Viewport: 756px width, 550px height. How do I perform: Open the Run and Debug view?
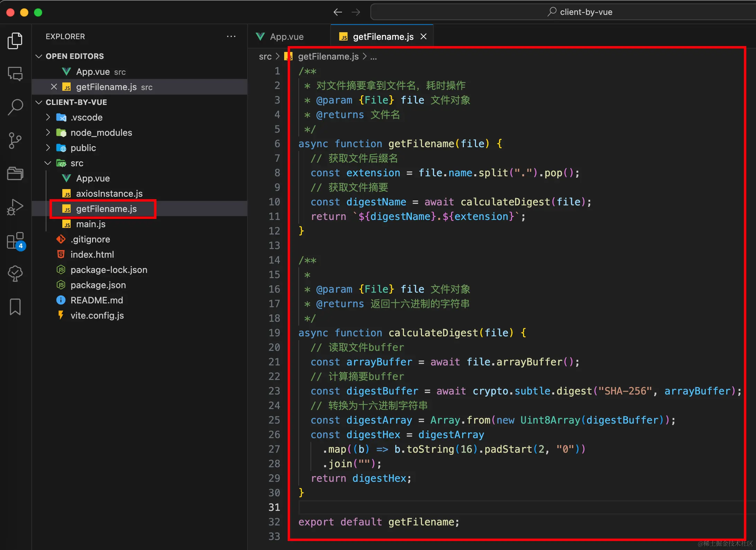coord(15,207)
